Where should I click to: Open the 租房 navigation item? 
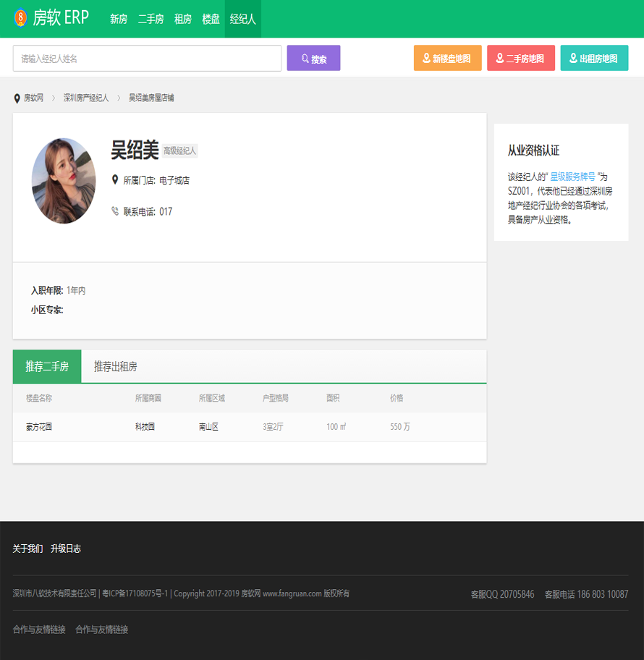pos(182,20)
